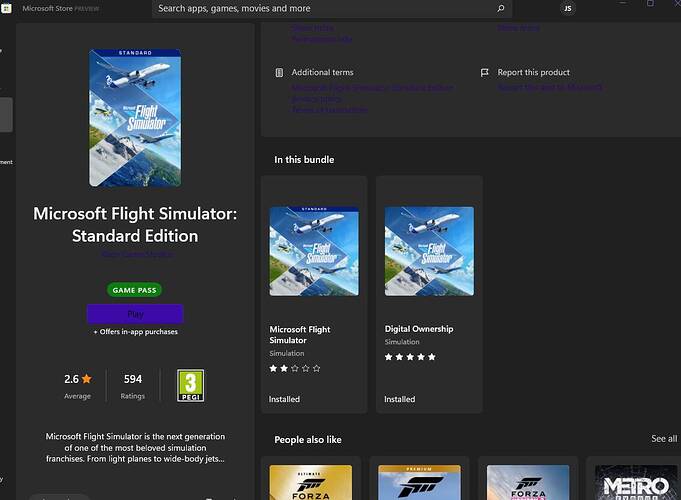Image resolution: width=681 pixels, height=500 pixels.
Task: Open the Forza Horizon card
Action: (x=528, y=478)
